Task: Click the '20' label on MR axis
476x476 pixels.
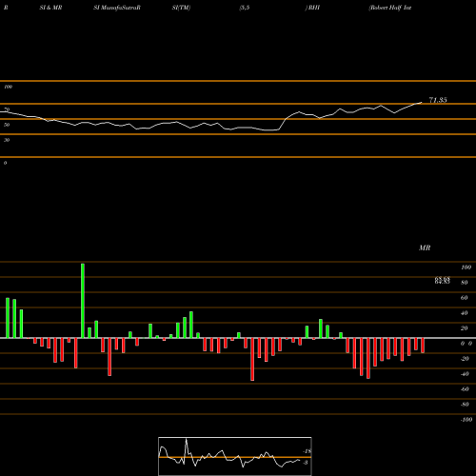Action: pyautogui.click(x=465, y=328)
